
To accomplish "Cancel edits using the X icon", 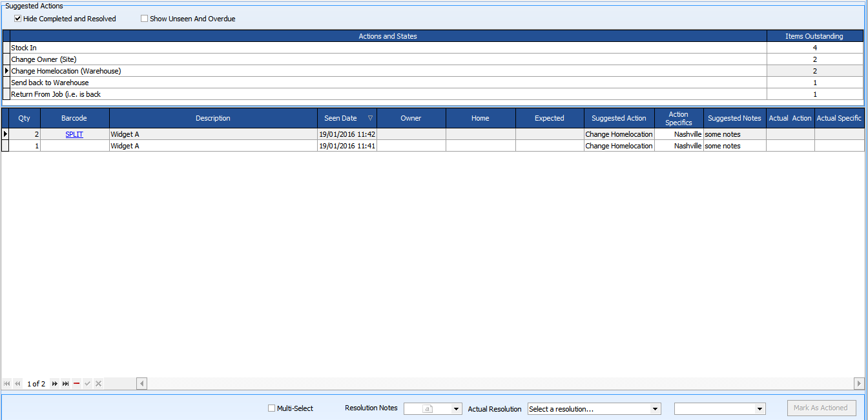I will coord(98,383).
